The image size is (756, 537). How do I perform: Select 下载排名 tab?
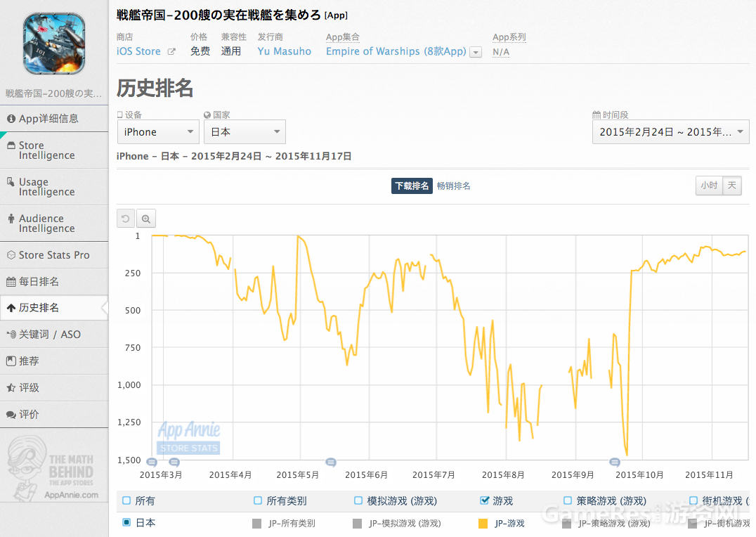pos(412,186)
